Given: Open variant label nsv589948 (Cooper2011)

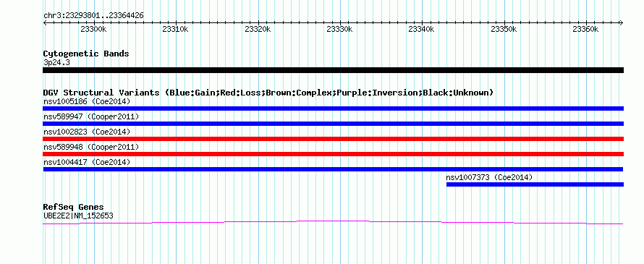Looking at the screenshot, I should tap(91, 147).
